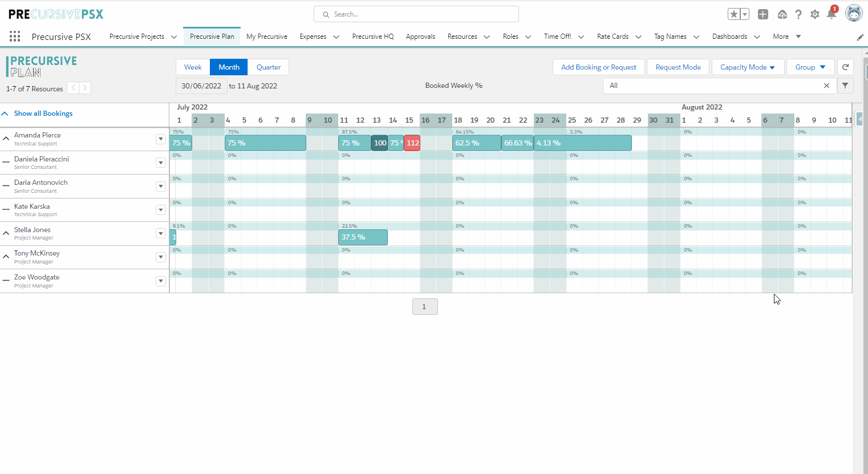This screenshot has width=868, height=474.
Task: Open the filter funnel icon
Action: tap(845, 86)
